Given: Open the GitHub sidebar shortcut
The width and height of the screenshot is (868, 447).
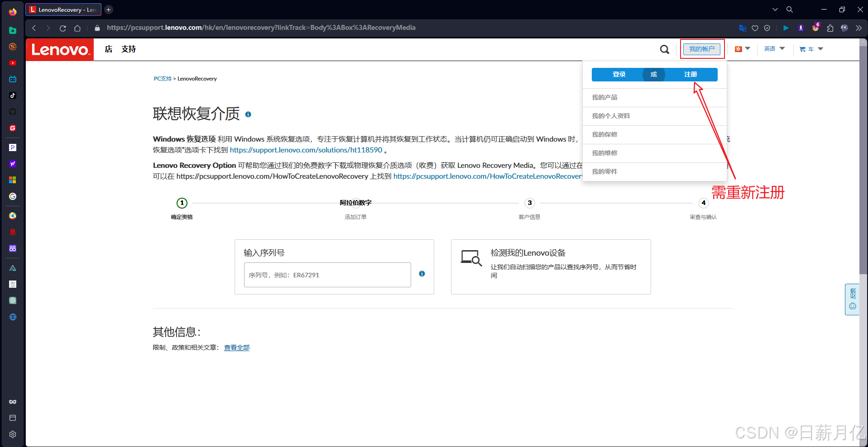Looking at the screenshot, I should (x=13, y=112).
